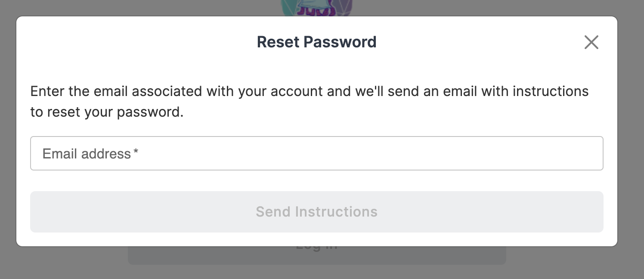
Task: Click the password reset instruction paragraph
Action: pyautogui.click(x=309, y=102)
